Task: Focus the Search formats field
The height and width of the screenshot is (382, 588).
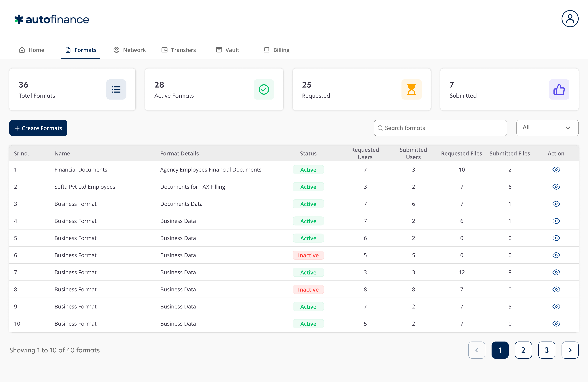Action: [441, 128]
